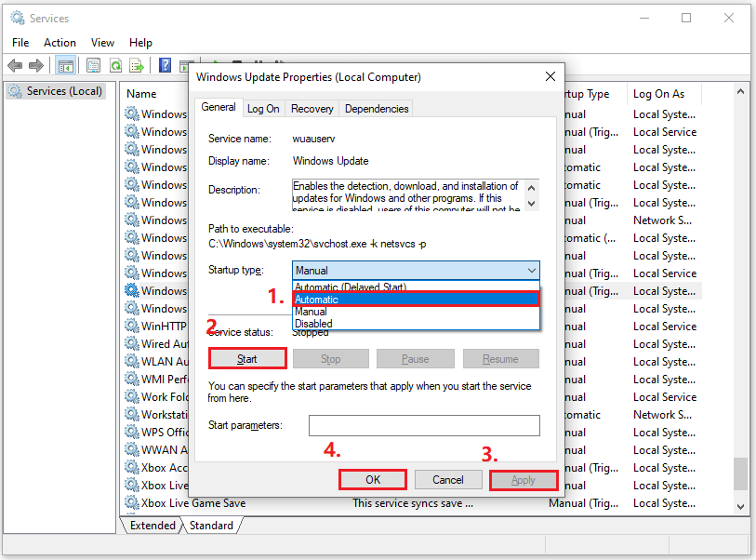Open the File menu
The image size is (756, 560).
(20, 43)
